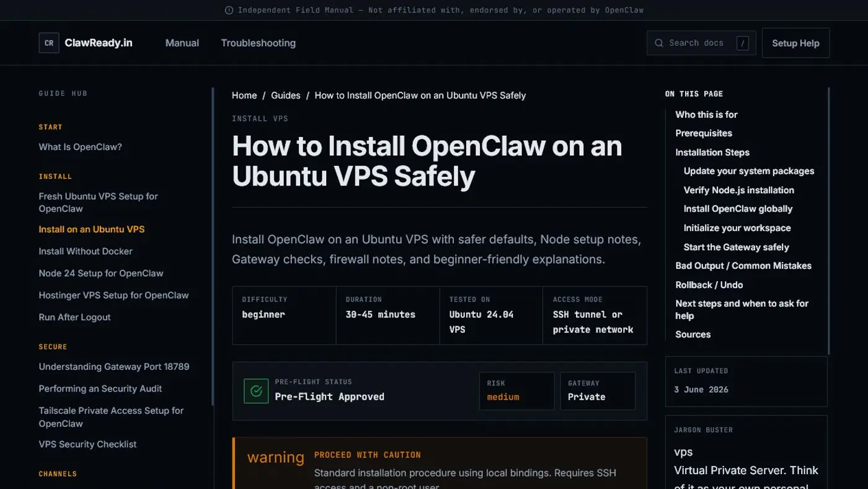This screenshot has height=489, width=868.
Task: Jump to Next steps and when to ask
Action: pos(742,310)
